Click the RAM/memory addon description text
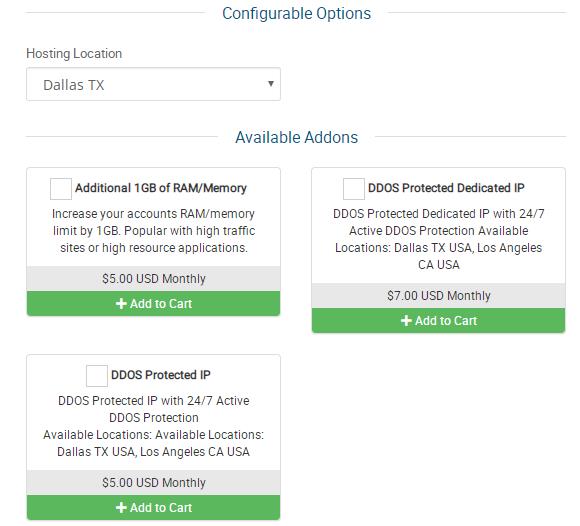The height and width of the screenshot is (526, 580). tap(154, 231)
